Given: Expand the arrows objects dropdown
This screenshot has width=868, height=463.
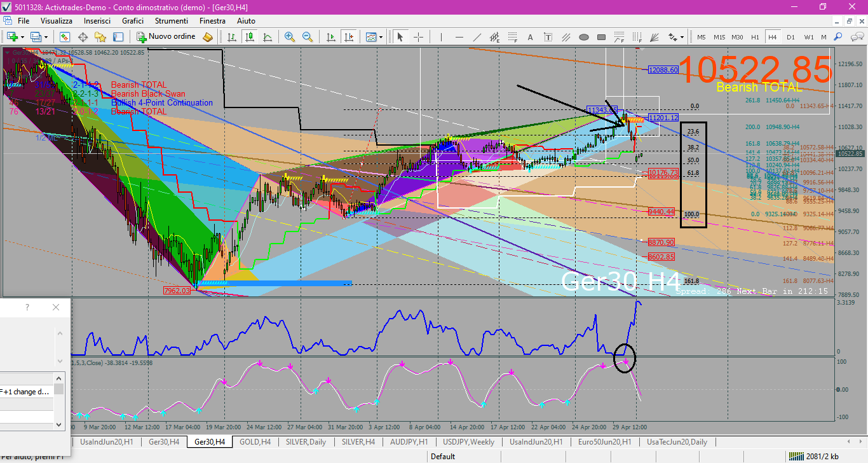Looking at the screenshot, I should tap(682, 37).
